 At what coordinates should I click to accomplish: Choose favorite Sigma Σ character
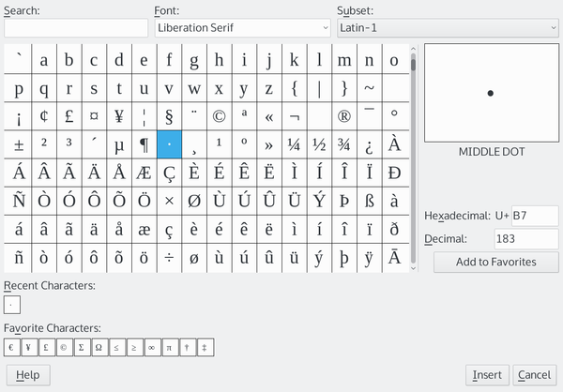(x=83, y=347)
